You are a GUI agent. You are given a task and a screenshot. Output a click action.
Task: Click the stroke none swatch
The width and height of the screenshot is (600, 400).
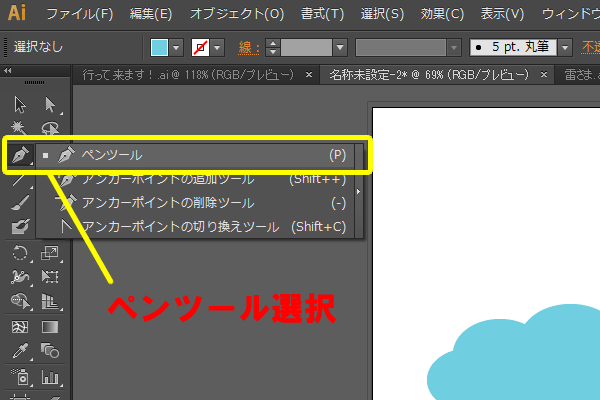pos(200,47)
